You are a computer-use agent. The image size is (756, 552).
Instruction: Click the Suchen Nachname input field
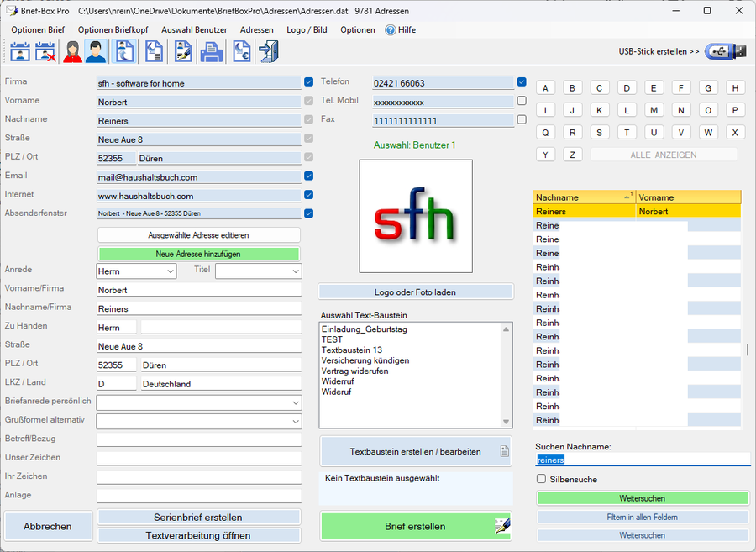643,460
